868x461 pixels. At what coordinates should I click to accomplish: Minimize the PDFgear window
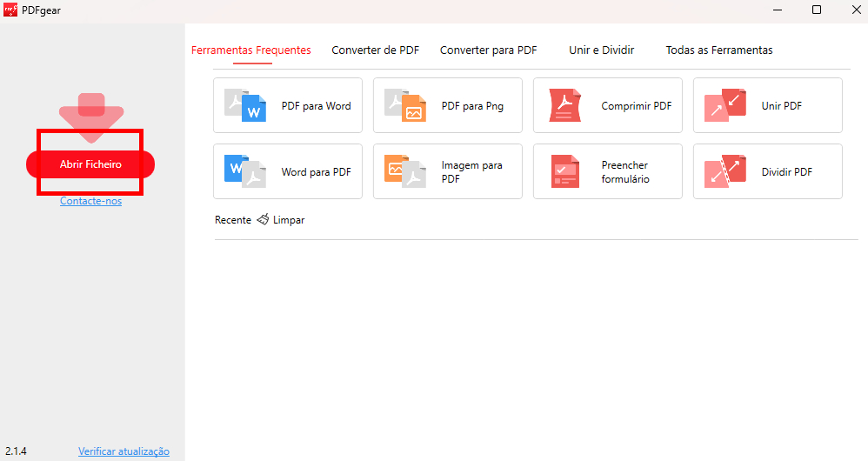click(778, 10)
